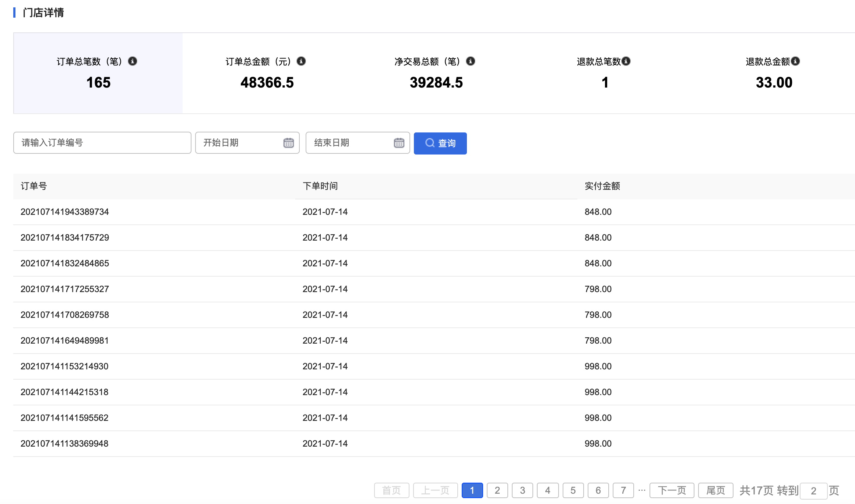Select the 订单总笔数 summary card

click(x=98, y=73)
